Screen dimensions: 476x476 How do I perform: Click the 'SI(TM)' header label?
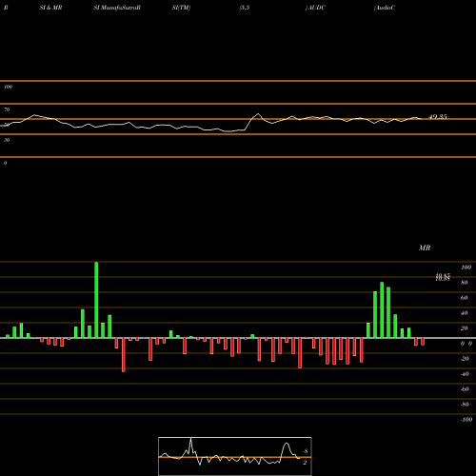point(181,8)
